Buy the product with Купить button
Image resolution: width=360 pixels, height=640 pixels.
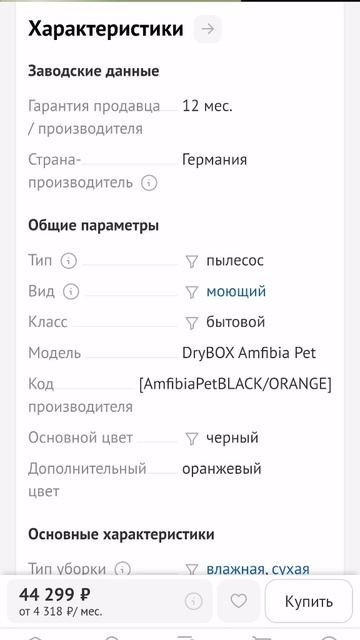309,601
